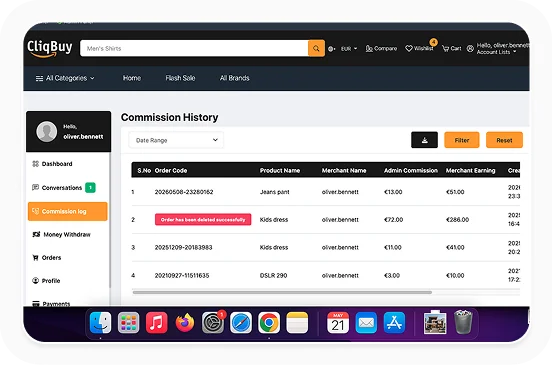The width and height of the screenshot is (552, 365).
Task: Open Mail in the dock
Action: tap(366, 322)
